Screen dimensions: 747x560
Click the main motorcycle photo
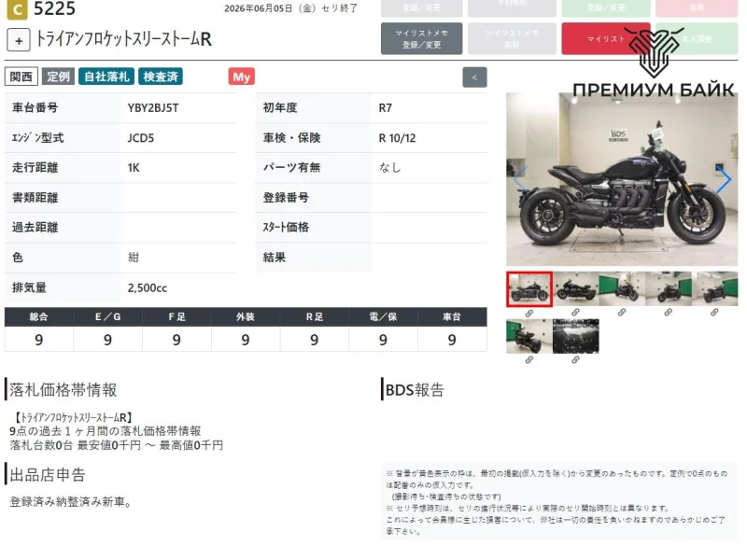pyautogui.click(x=622, y=179)
